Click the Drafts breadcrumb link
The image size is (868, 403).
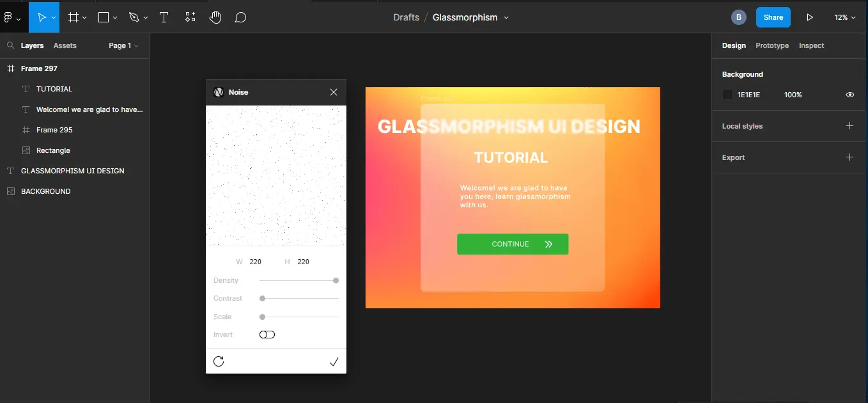coord(407,17)
